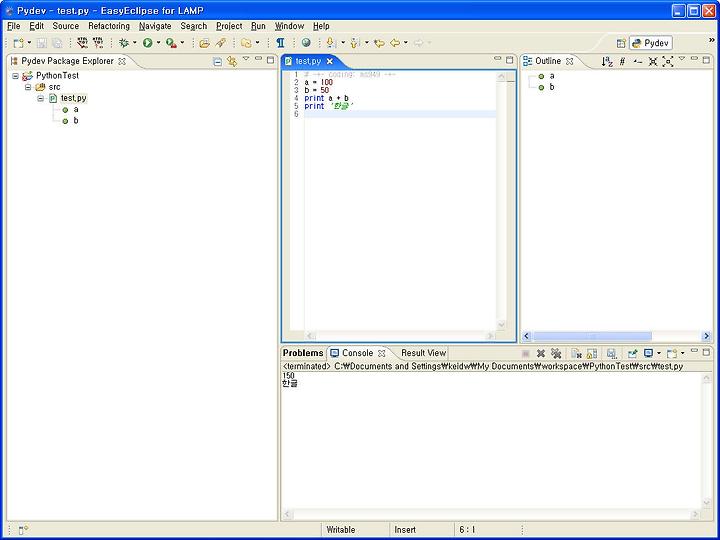Click the Previous Annotation toolbar icon
This screenshot has width=720, height=540.
click(354, 43)
